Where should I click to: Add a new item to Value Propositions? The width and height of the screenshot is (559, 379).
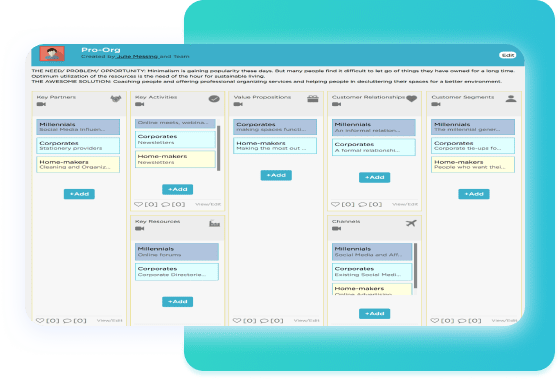(x=276, y=175)
